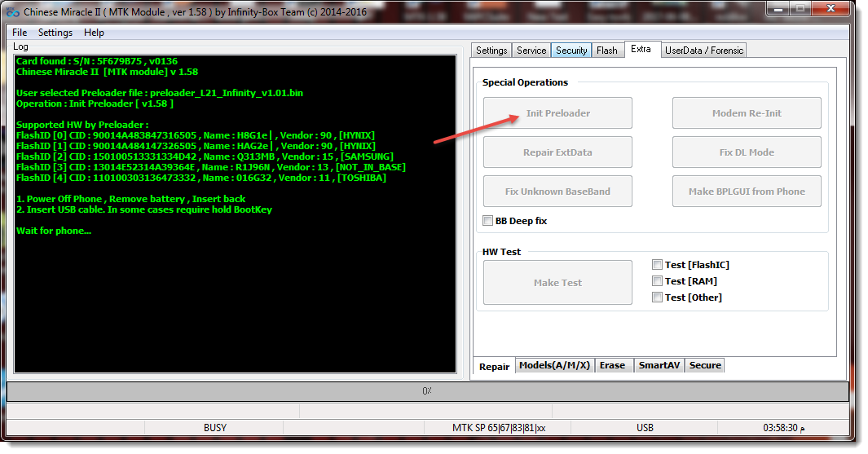Click Make BPLGUI from Phone button
The width and height of the screenshot is (868, 454).
point(747,192)
